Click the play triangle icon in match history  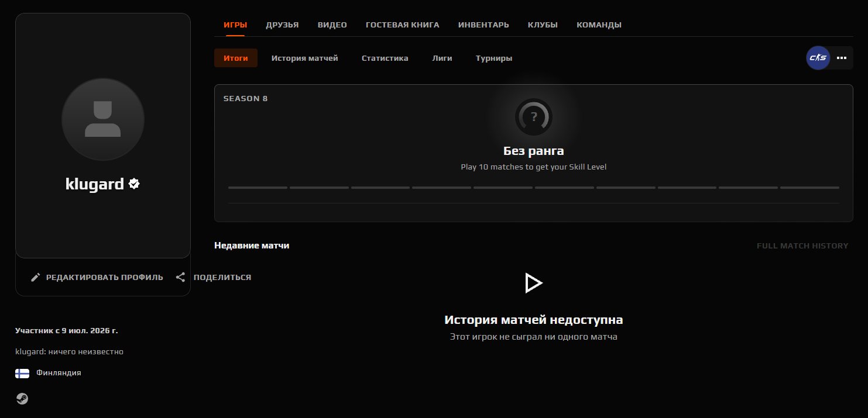click(533, 283)
